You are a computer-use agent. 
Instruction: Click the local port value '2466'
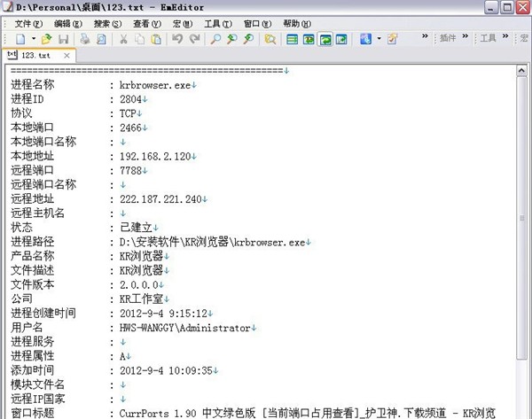point(130,128)
